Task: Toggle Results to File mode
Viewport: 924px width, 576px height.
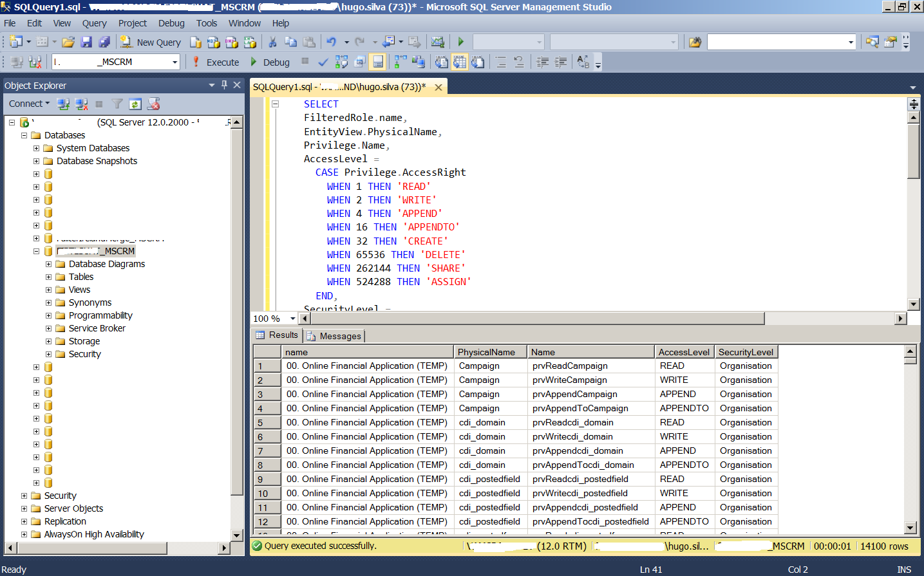Action: pos(477,62)
